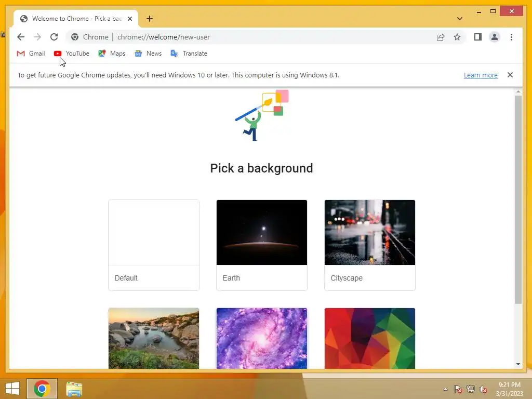Close the Welcome to Chrome tab

[129, 19]
